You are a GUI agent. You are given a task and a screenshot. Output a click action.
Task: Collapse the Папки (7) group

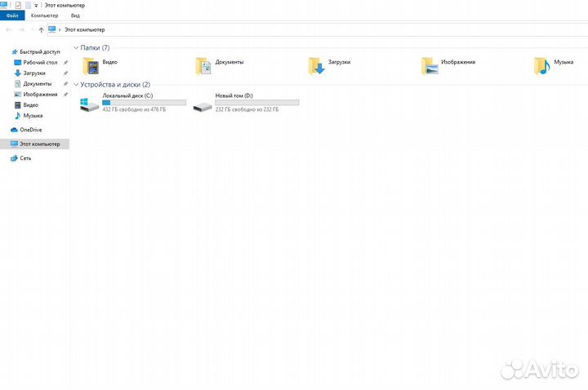click(77, 48)
